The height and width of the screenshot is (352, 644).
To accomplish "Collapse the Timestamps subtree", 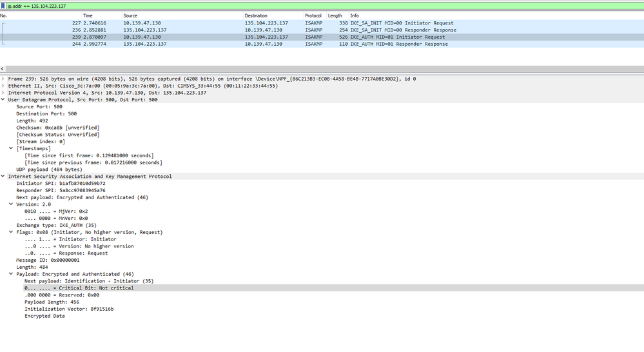I will (x=11, y=148).
